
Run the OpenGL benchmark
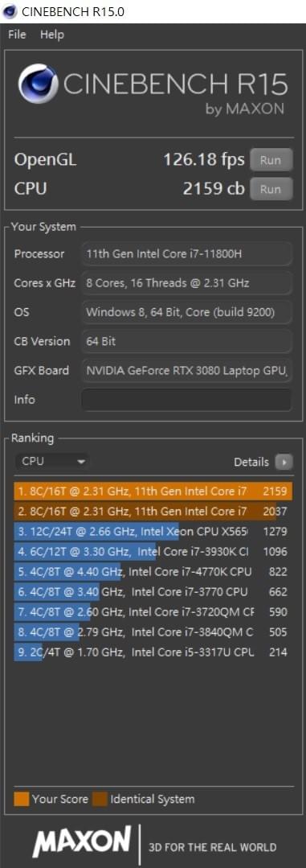271,160
